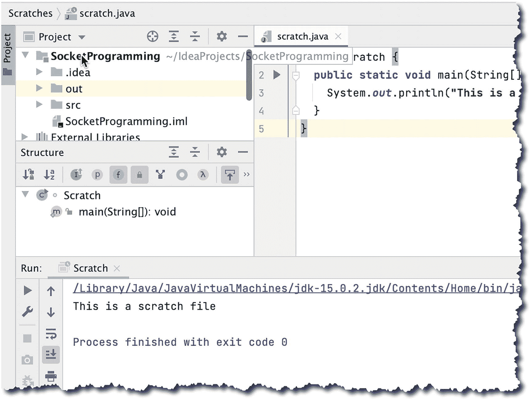Hide the Structure panel
Viewport: 532px width, 402px height.
pyautogui.click(x=243, y=152)
